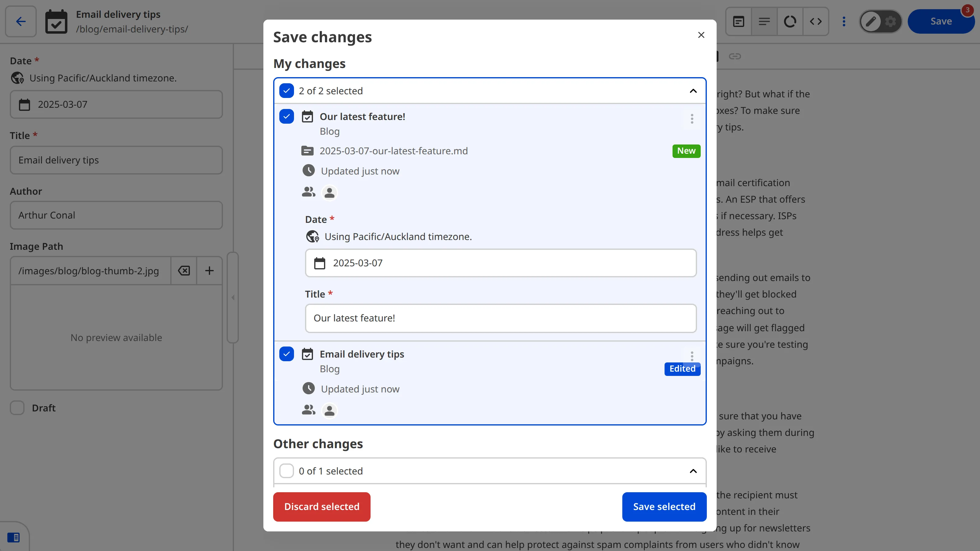980x551 pixels.
Task: Click the Image Path input field
Action: (91, 271)
